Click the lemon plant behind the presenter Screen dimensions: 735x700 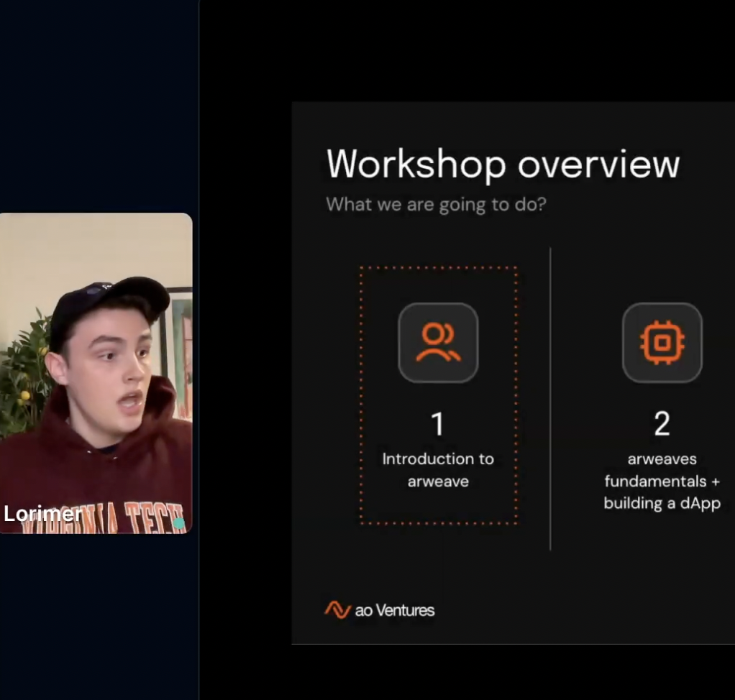point(22,374)
